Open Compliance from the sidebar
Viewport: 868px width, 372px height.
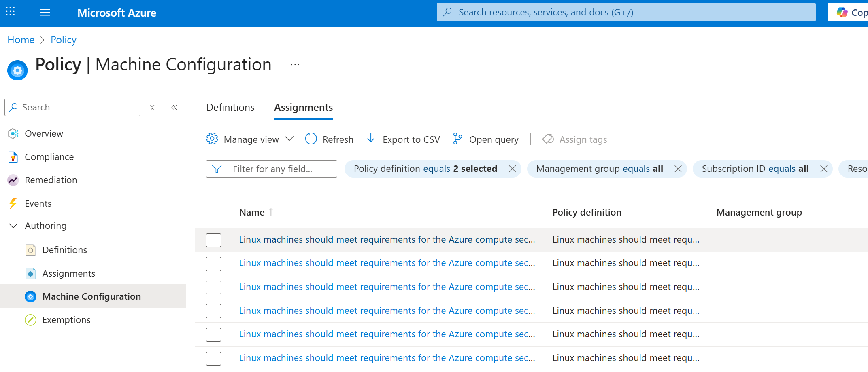[49, 157]
